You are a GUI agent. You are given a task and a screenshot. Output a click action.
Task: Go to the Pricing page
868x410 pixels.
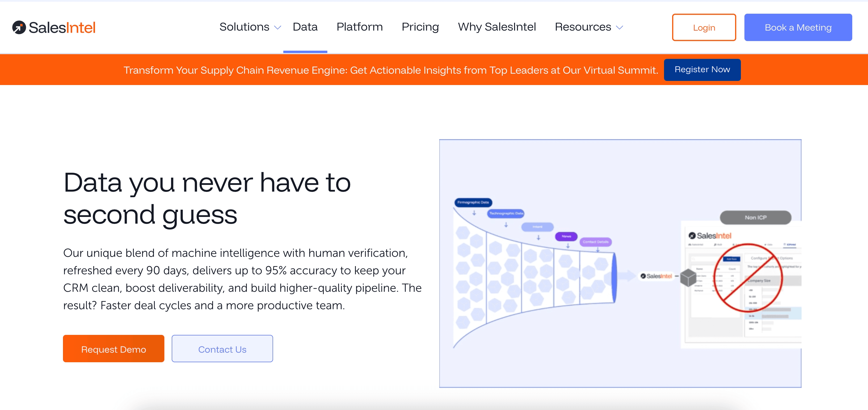(420, 27)
